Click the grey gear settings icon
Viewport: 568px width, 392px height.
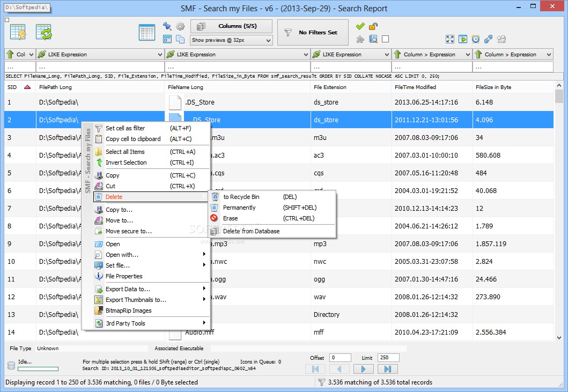(x=180, y=26)
